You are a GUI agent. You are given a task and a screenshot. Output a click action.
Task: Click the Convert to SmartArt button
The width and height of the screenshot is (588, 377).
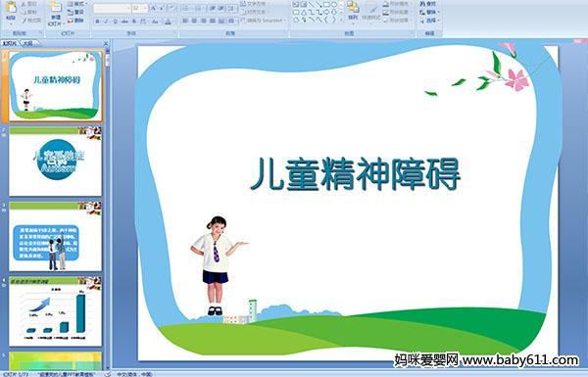pos(264,21)
